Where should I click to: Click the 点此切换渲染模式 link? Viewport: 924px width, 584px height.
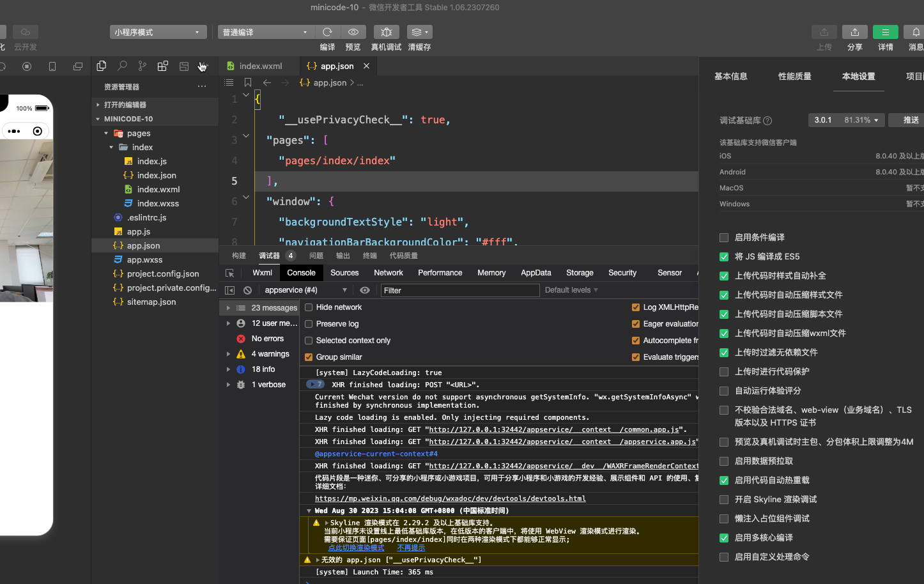(356, 548)
